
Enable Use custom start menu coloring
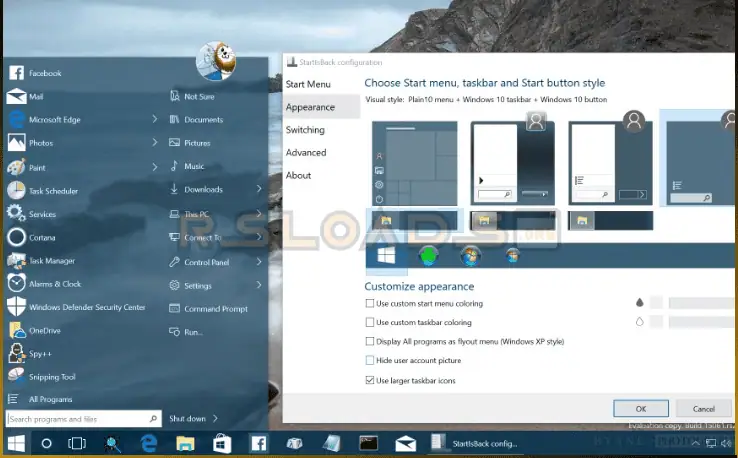point(370,303)
